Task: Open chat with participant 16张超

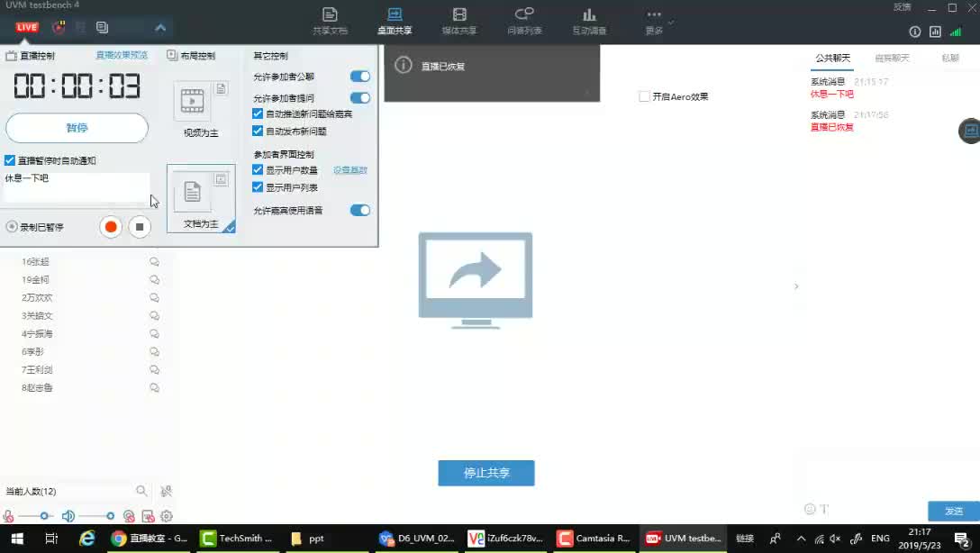Action: 154,262
